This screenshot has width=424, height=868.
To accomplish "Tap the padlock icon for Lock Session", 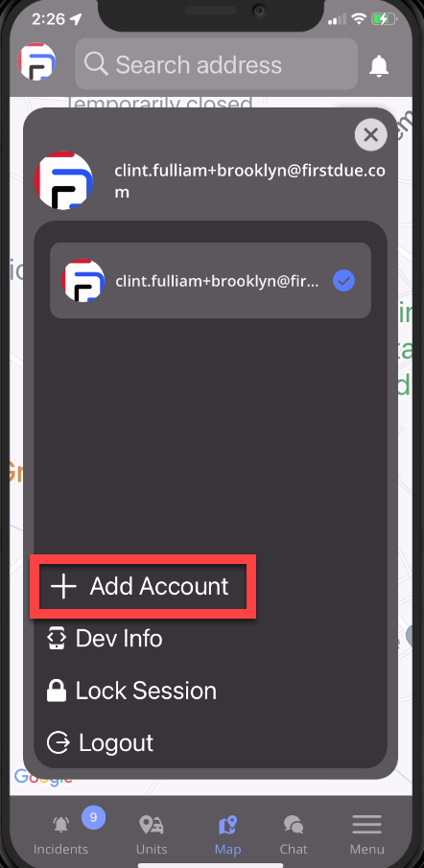I will (x=57, y=691).
